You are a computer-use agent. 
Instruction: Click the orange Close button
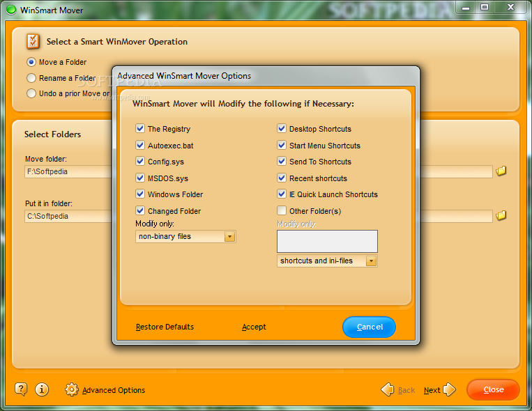click(494, 389)
